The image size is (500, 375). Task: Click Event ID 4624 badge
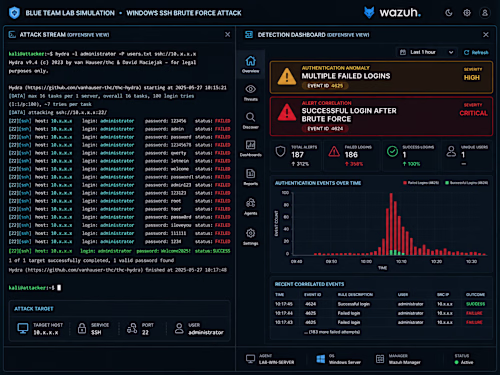[x=325, y=129]
